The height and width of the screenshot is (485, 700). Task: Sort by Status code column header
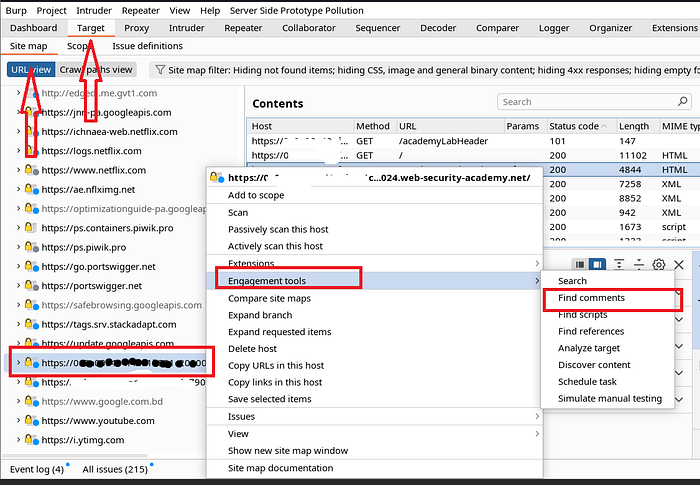582,126
